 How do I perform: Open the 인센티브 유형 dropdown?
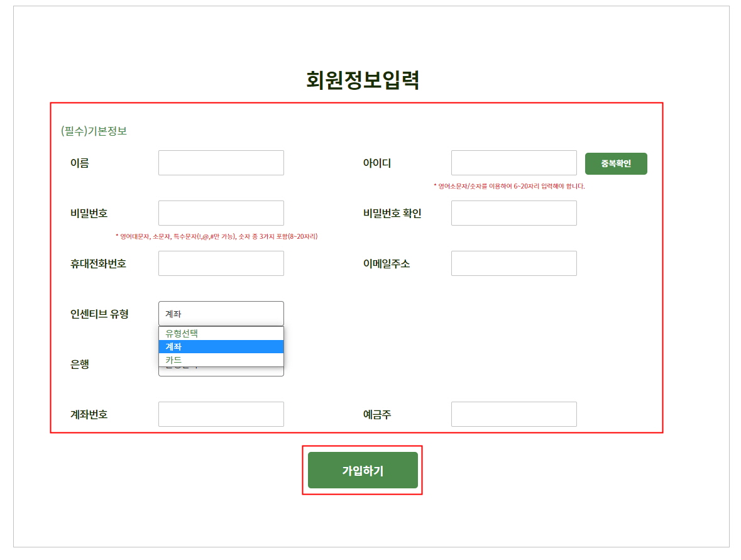(221, 314)
